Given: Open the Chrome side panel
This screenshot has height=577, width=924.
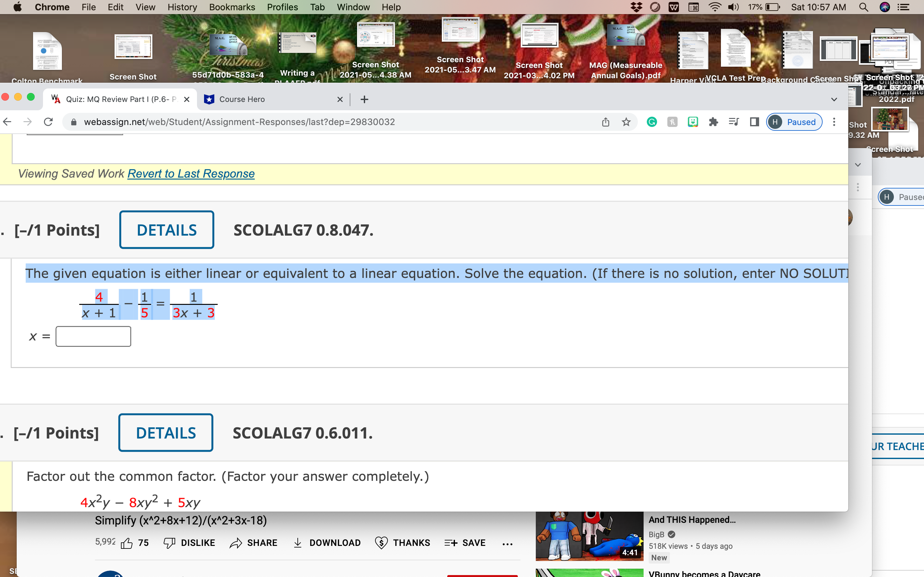Looking at the screenshot, I should click(755, 122).
